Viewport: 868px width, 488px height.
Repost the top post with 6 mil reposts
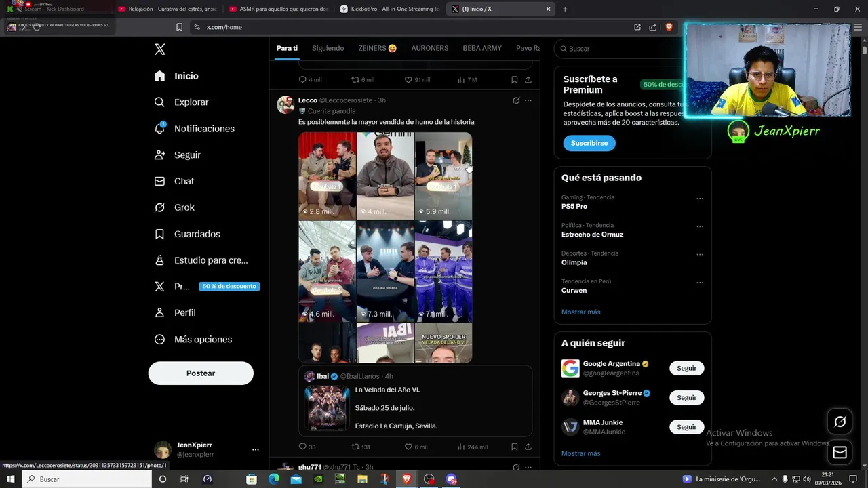[x=362, y=79]
